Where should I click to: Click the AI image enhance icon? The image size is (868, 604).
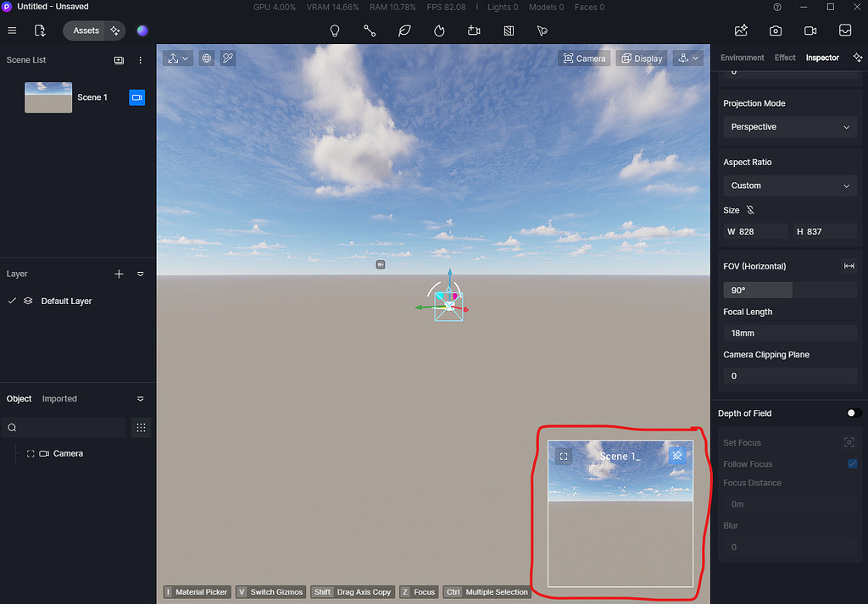pyautogui.click(x=741, y=30)
